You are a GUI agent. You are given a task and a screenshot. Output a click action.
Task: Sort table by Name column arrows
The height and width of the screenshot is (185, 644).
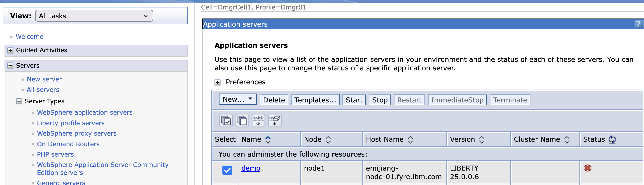[268, 139]
